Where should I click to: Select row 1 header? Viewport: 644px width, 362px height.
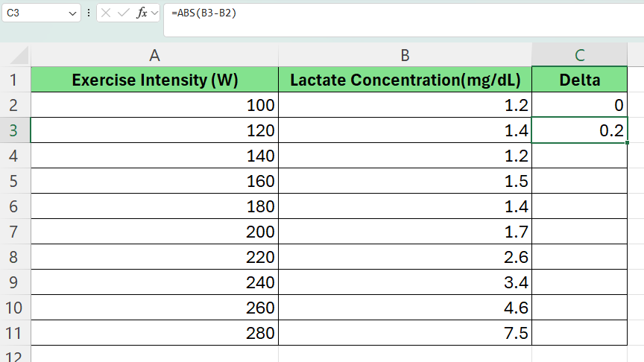click(x=15, y=80)
